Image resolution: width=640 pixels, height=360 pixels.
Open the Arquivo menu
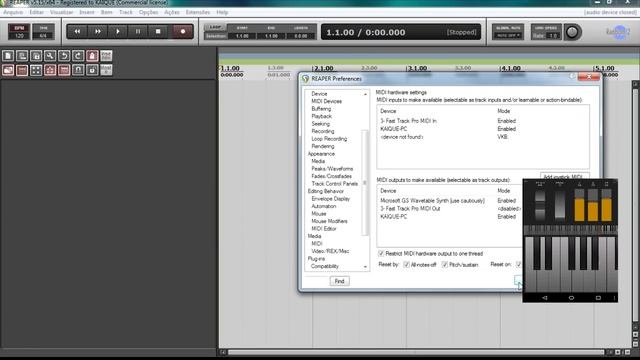(x=13, y=12)
